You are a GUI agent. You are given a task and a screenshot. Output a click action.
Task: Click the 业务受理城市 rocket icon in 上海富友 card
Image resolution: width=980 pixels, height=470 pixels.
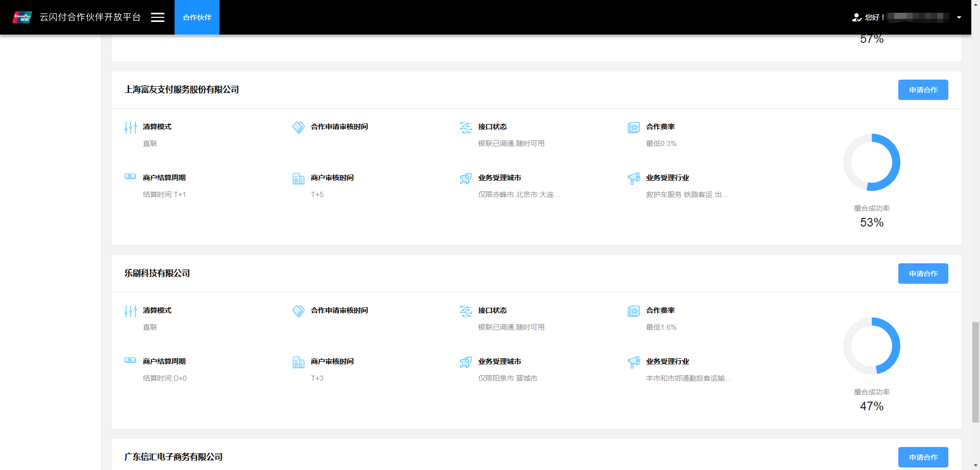click(465, 179)
